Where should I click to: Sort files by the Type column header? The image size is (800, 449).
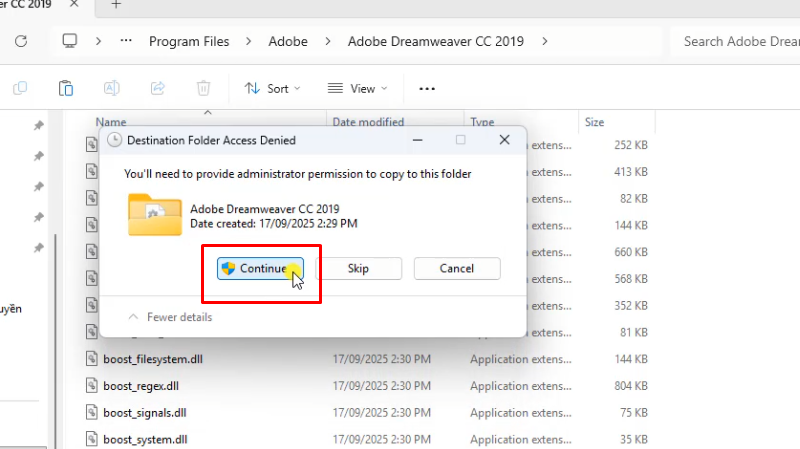click(x=482, y=122)
